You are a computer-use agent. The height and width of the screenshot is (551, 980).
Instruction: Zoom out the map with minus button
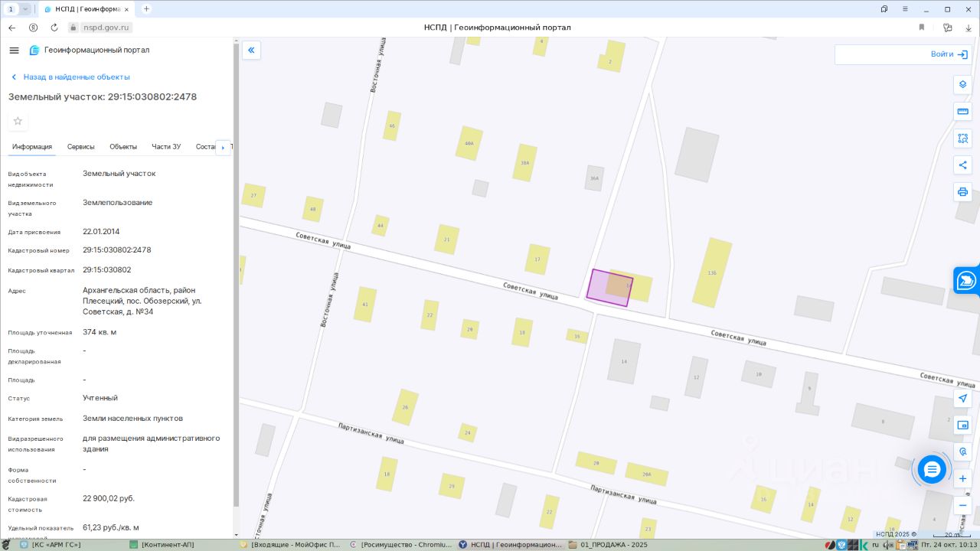pos(962,505)
